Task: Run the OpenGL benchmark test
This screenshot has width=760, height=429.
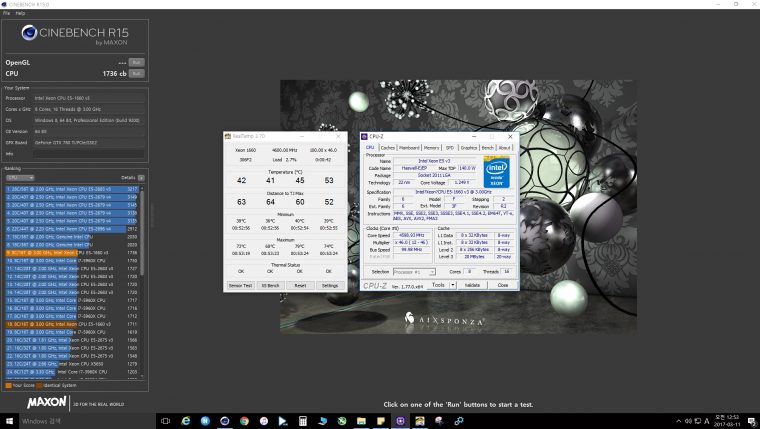Action: pyautogui.click(x=137, y=63)
